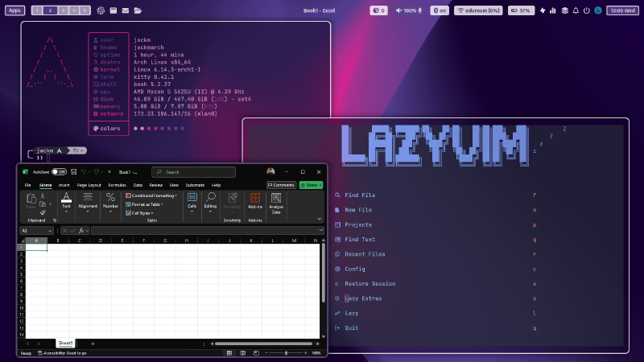Switch to Page Layout view in status bar
644x362 pixels.
pyautogui.click(x=243, y=353)
